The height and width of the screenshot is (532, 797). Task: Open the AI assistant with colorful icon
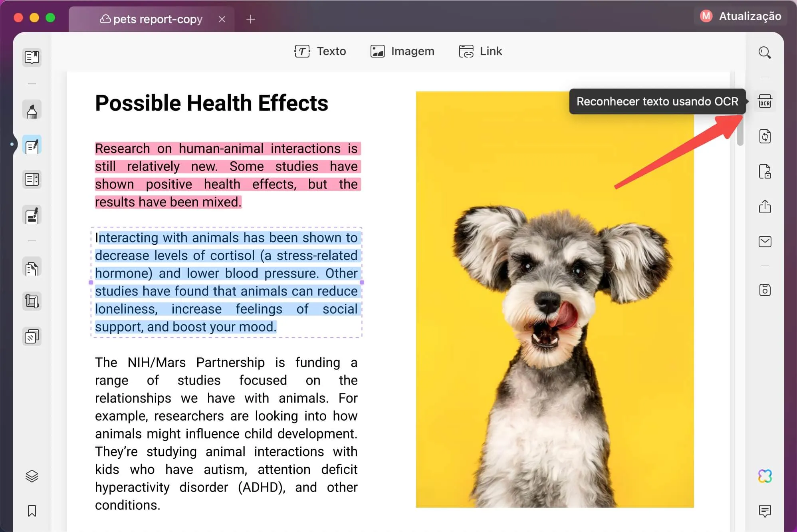tap(765, 476)
